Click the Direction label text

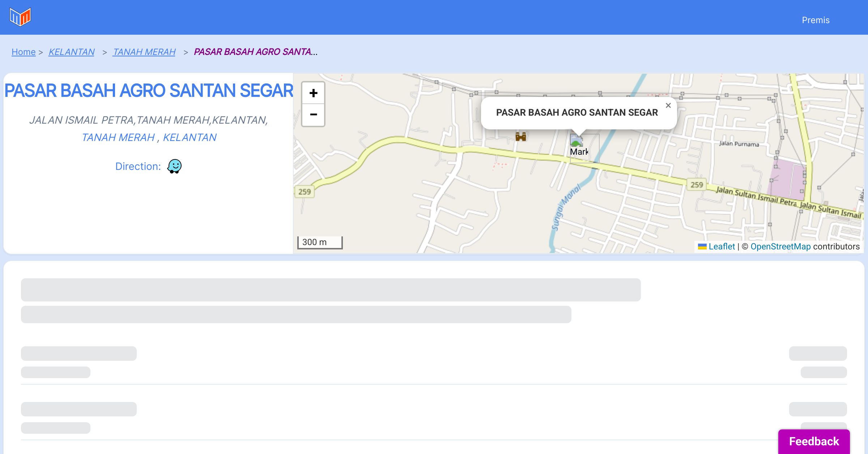138,167
